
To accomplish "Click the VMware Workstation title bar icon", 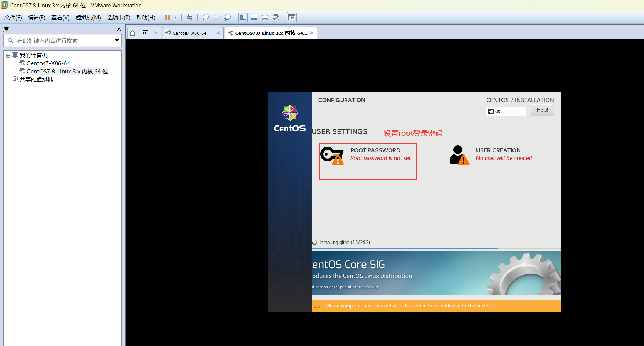I will pyautogui.click(x=4, y=5).
